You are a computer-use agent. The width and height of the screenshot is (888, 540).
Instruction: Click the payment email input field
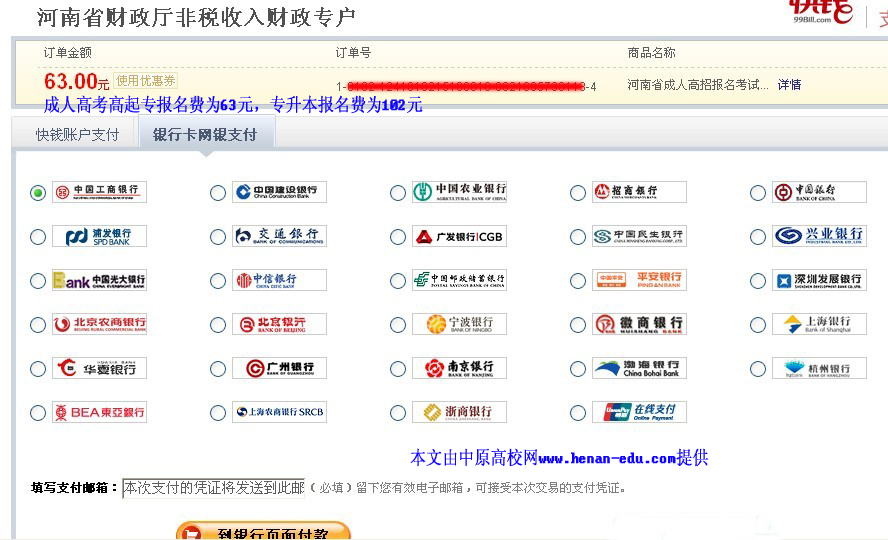[214, 487]
